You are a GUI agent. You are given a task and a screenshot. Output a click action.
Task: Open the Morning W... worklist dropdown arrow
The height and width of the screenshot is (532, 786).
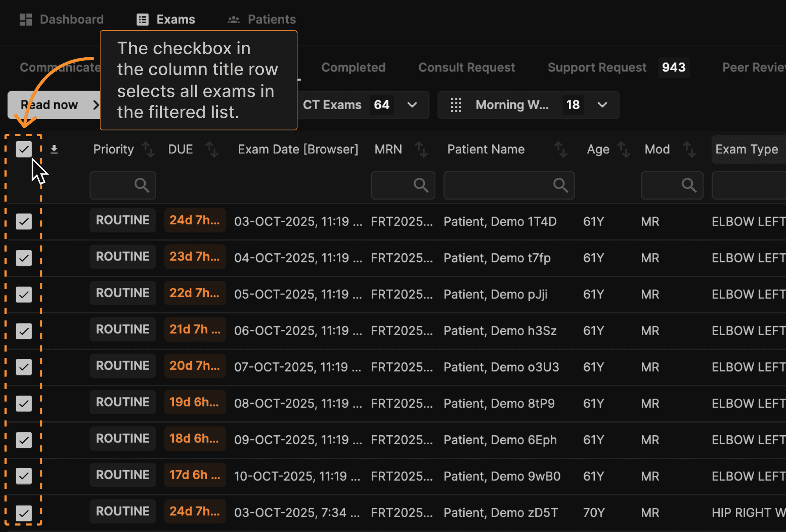point(602,105)
